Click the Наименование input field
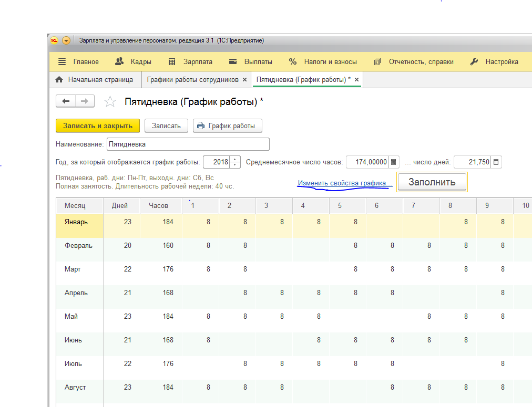The image size is (532, 407). [x=188, y=144]
